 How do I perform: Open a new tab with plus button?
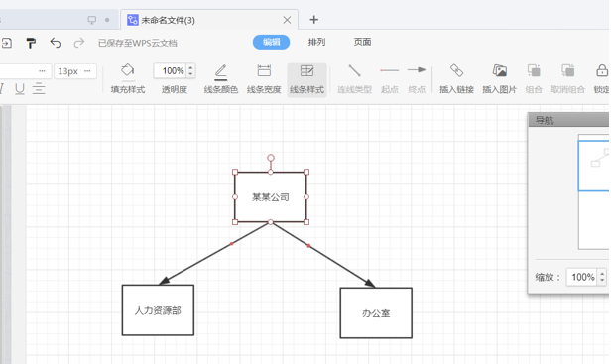(x=314, y=20)
